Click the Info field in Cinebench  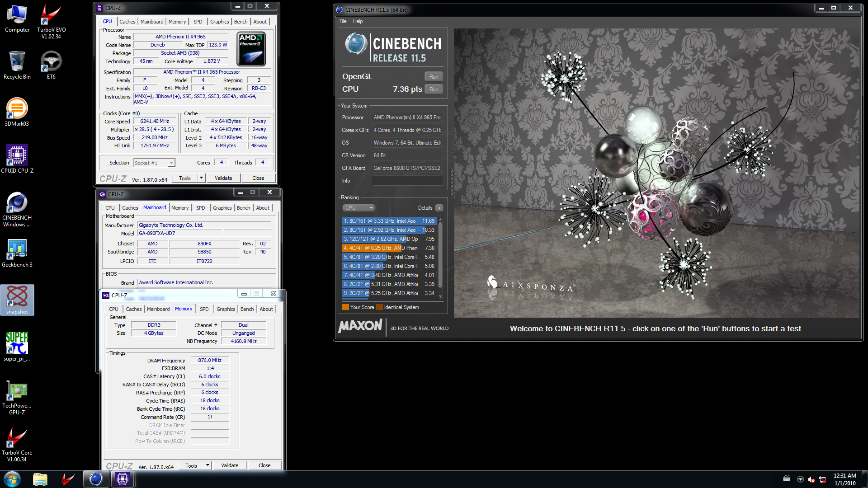point(407,181)
